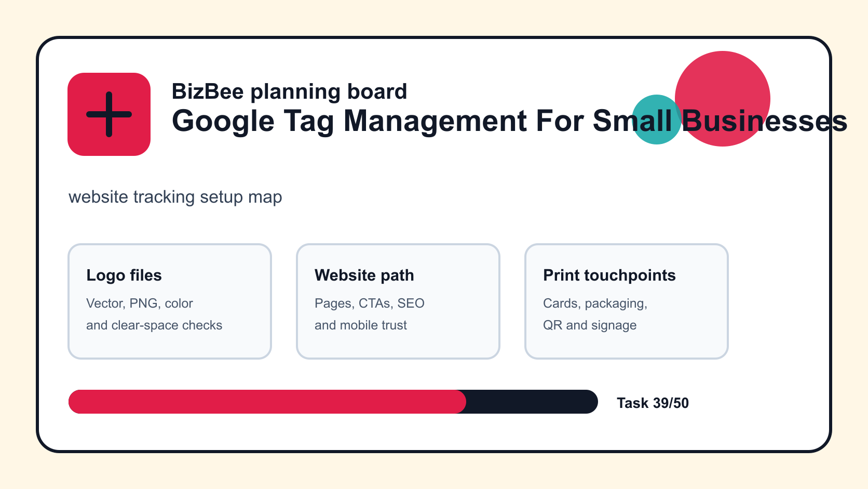Click the task progress bar
This screenshot has width=868, height=489.
(333, 402)
